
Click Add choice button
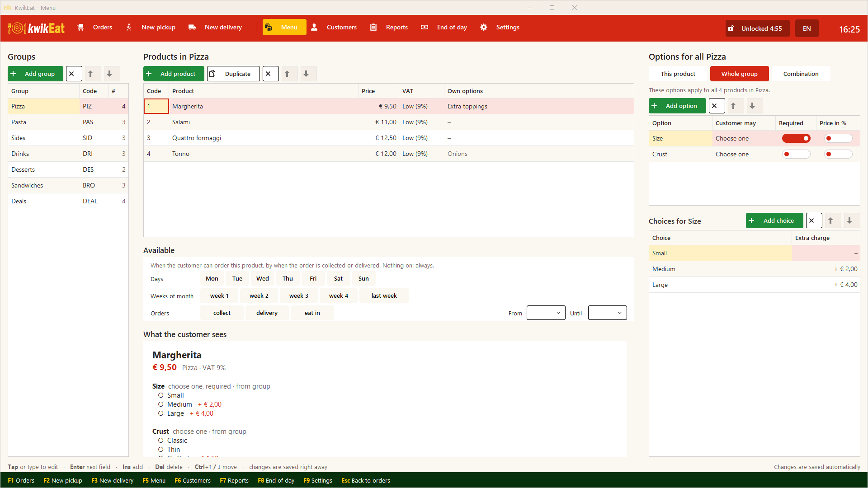tap(774, 221)
